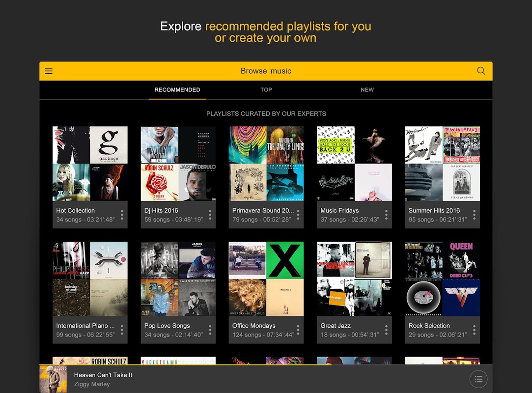Screen dimensions: 532x393
Task: Open options menu for Great Jazz
Action: (x=386, y=330)
